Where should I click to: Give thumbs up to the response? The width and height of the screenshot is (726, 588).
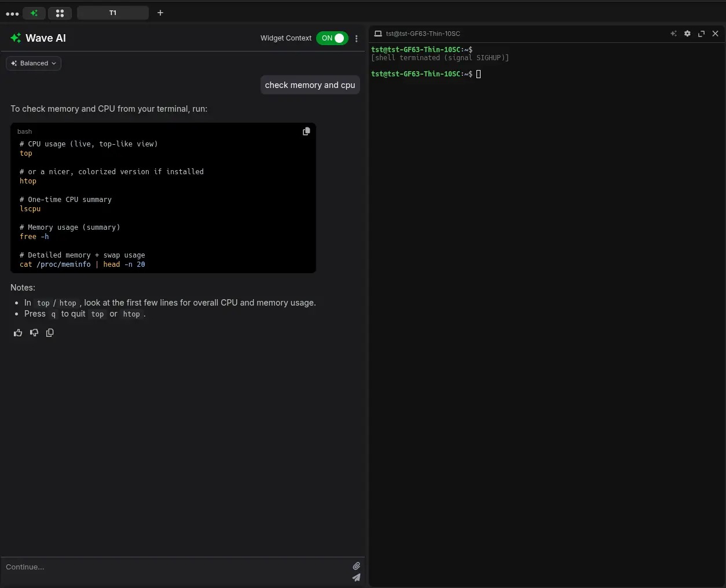click(x=18, y=333)
